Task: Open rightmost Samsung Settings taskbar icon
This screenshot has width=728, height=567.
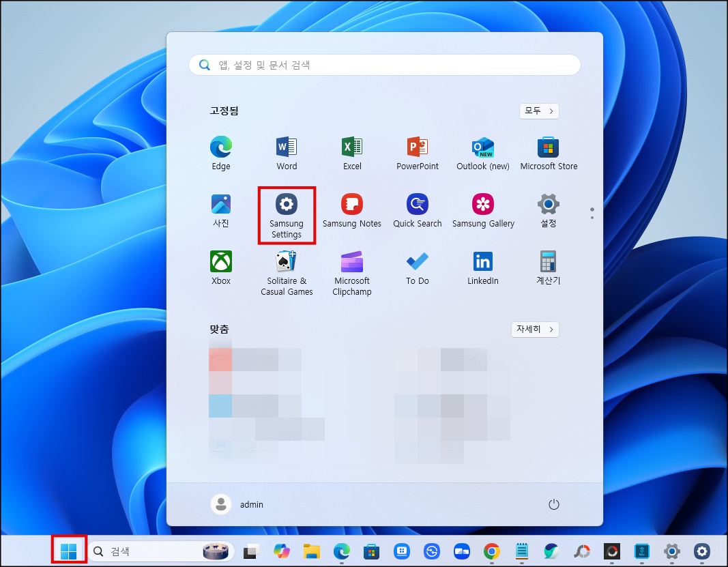Action: (701, 551)
